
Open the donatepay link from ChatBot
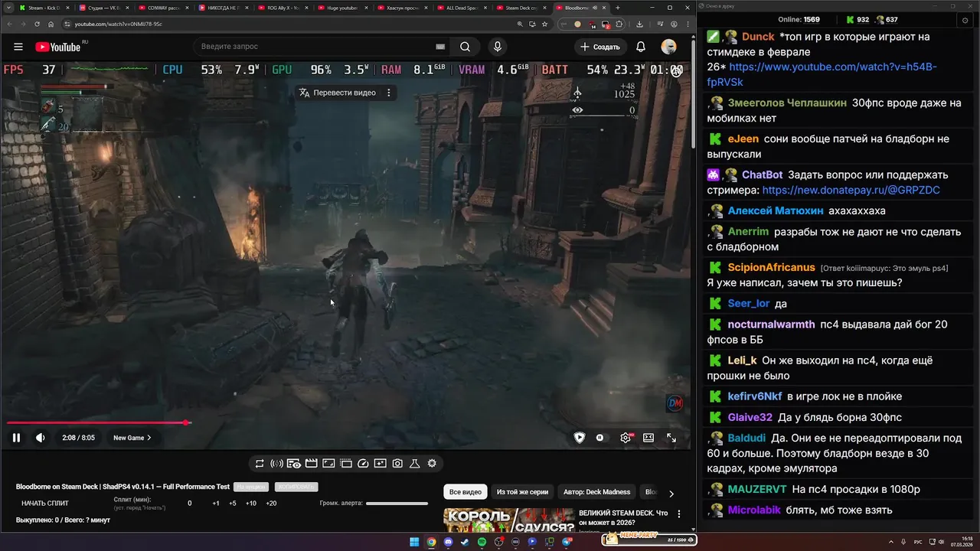coord(851,190)
